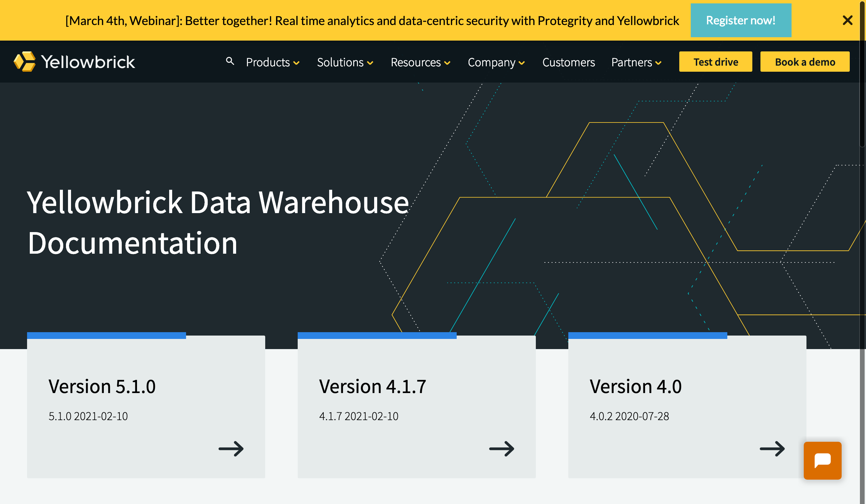
Task: Dismiss the webinar banner with X
Action: (847, 20)
